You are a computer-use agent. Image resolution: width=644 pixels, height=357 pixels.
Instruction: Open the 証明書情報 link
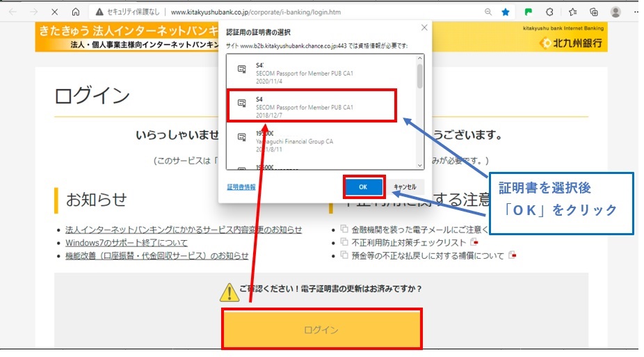[x=241, y=187]
